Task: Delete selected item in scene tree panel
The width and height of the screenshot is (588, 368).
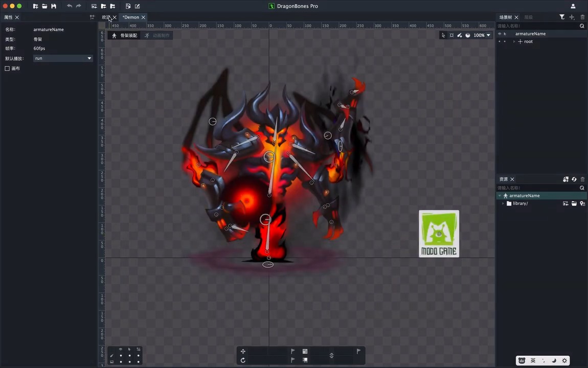Action: (582, 17)
